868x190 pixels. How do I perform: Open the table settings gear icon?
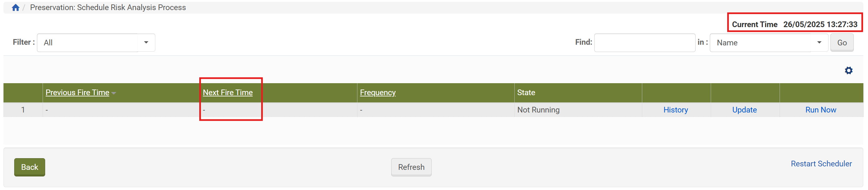click(x=848, y=70)
